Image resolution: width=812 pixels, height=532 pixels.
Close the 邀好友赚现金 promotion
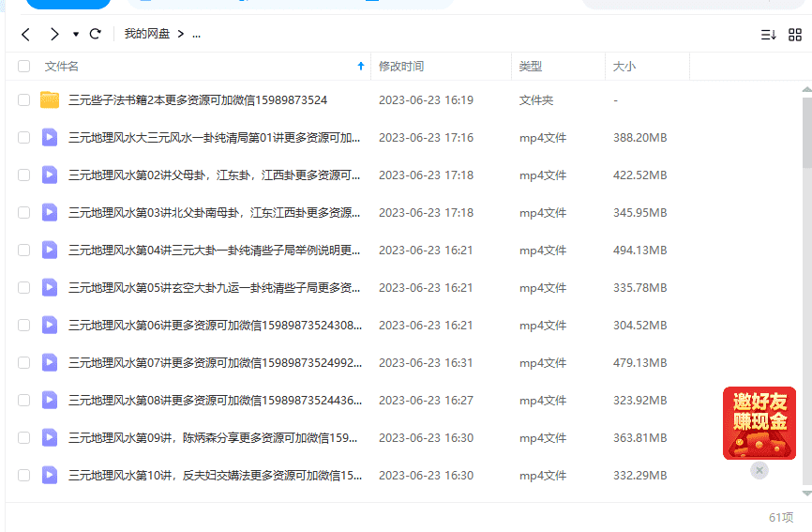tap(759, 470)
